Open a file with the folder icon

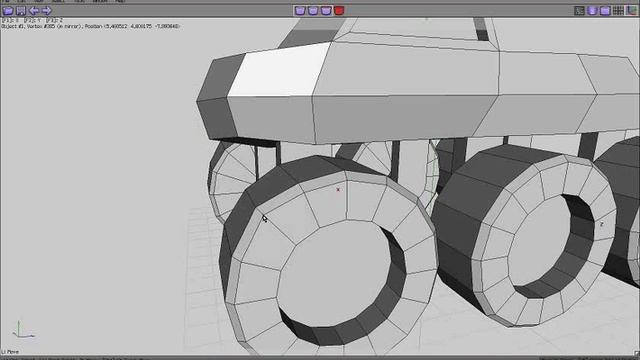(8, 11)
